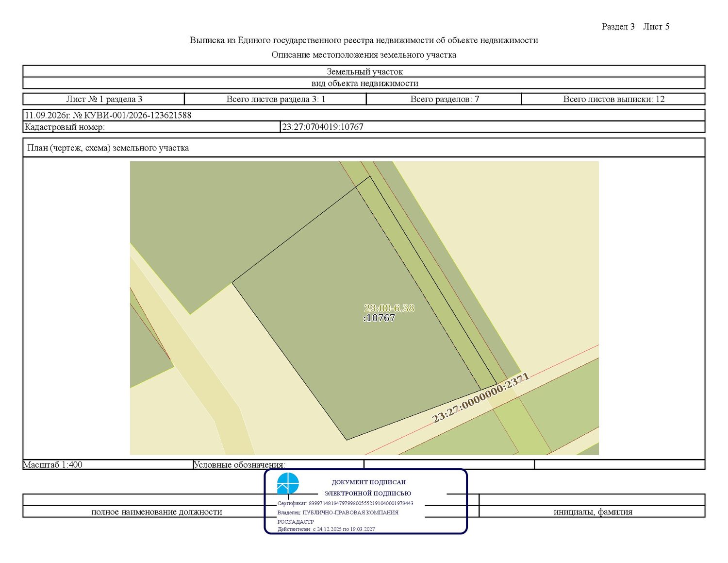Screen dimensions: 728x563
Task: Click the 'Масштаб 1:400' scale text
Action: pos(53,464)
